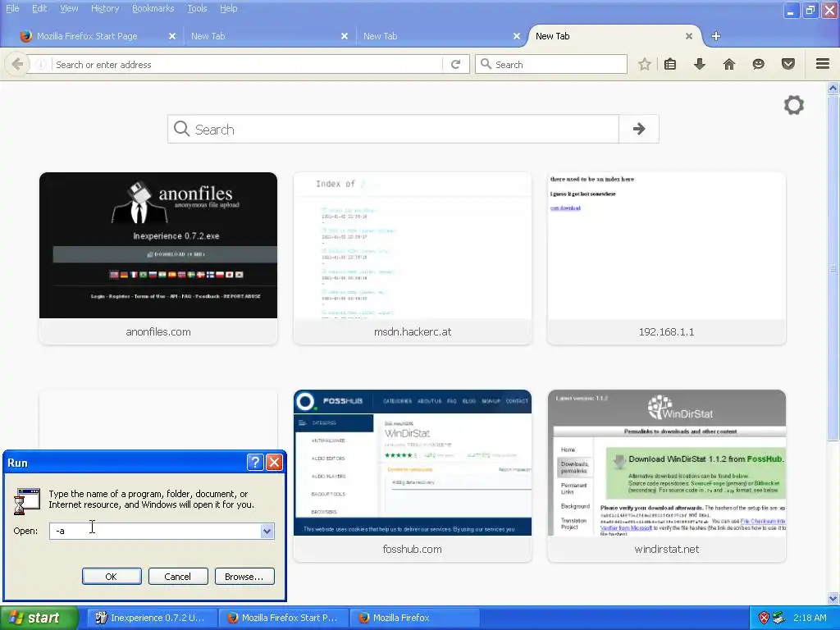Focus the address bar field
This screenshot has height=630, width=840.
[247, 64]
